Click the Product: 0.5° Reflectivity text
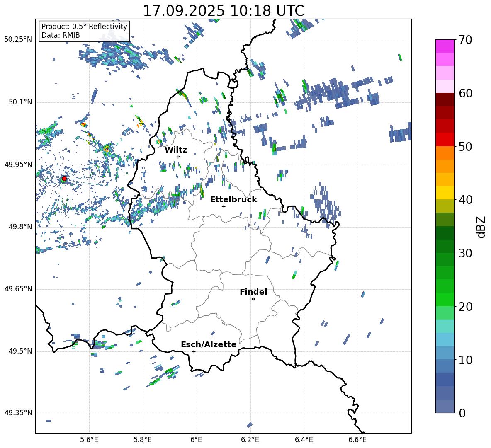491x448 pixels. click(84, 27)
